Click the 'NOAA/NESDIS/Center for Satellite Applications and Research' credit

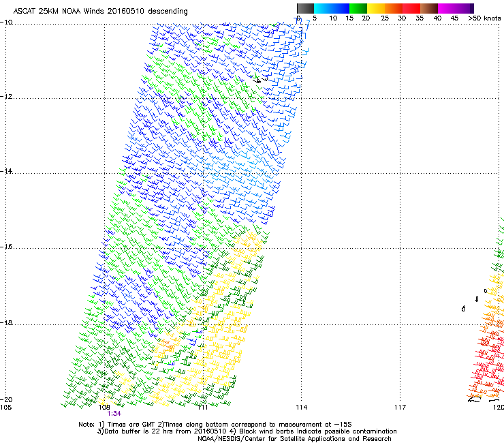pyautogui.click(x=294, y=439)
